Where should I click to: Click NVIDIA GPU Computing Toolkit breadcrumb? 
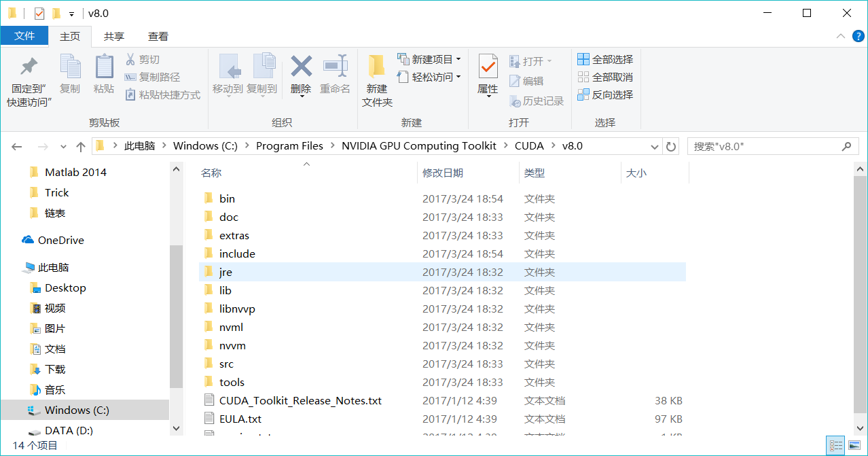pos(419,146)
